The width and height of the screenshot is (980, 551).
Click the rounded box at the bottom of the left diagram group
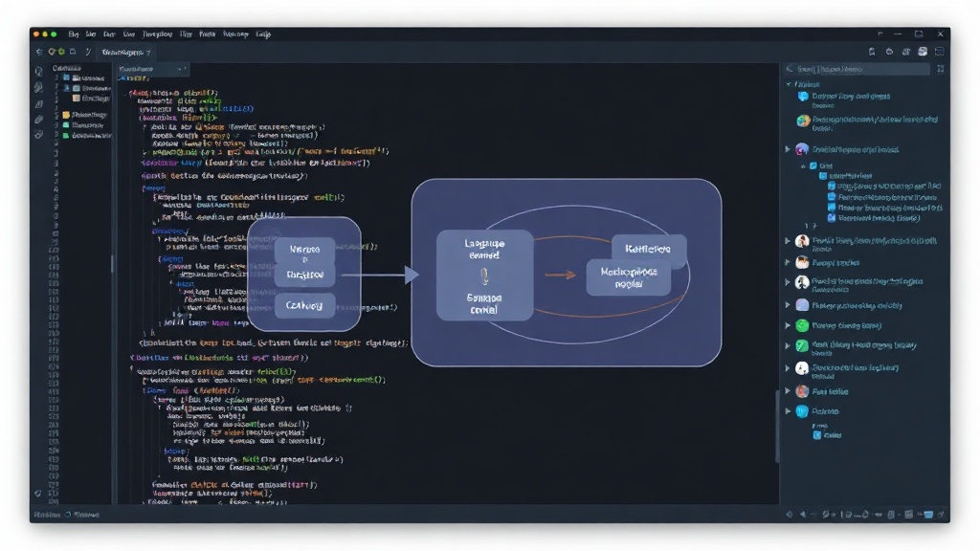pos(304,305)
